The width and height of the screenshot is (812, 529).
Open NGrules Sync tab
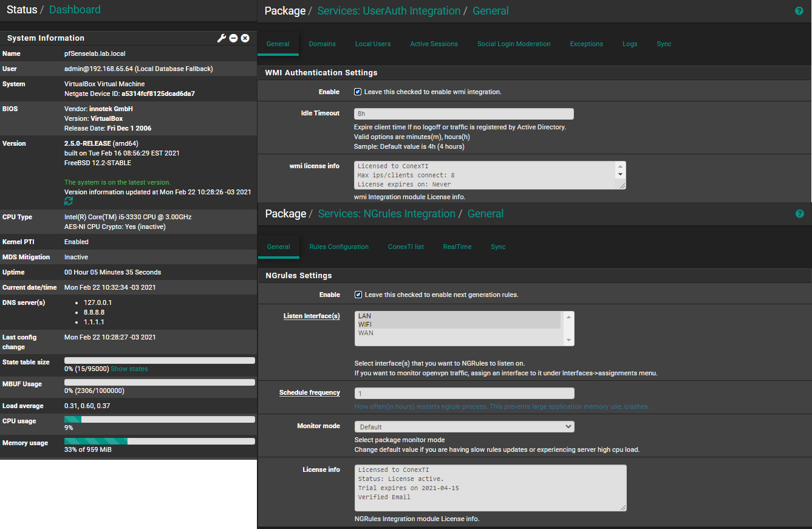[498, 247]
